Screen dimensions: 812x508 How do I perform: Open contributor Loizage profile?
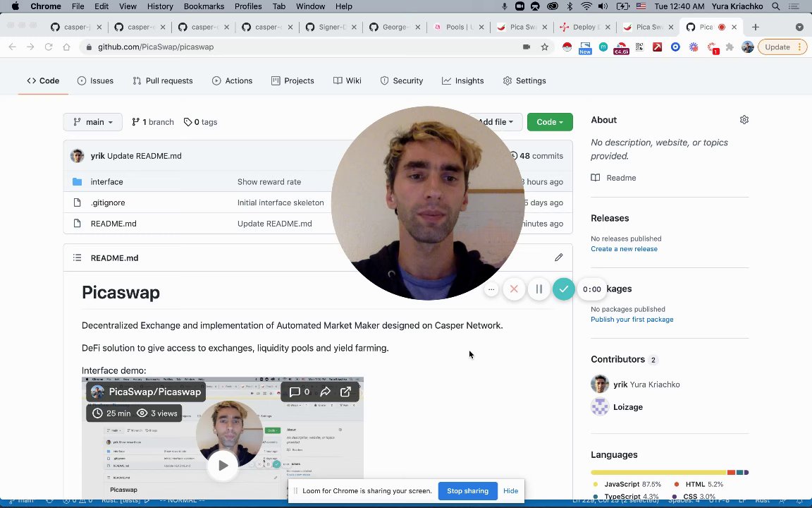(627, 407)
